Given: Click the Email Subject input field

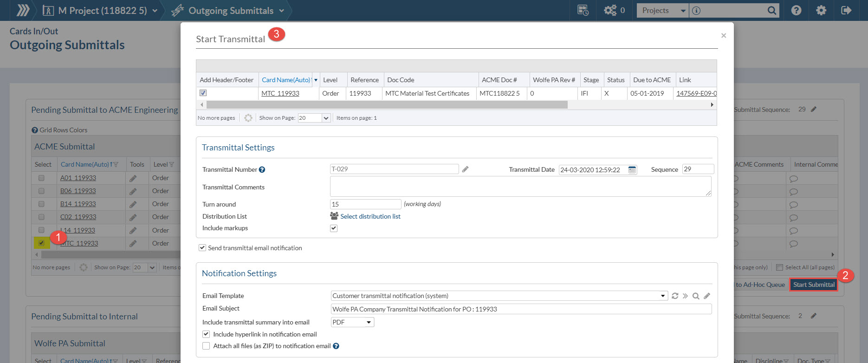Looking at the screenshot, I should (521, 309).
